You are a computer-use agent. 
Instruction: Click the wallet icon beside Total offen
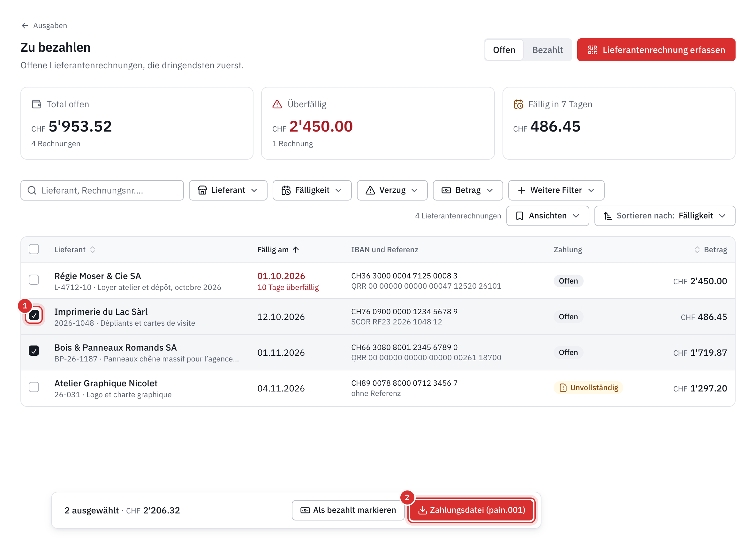click(x=36, y=104)
